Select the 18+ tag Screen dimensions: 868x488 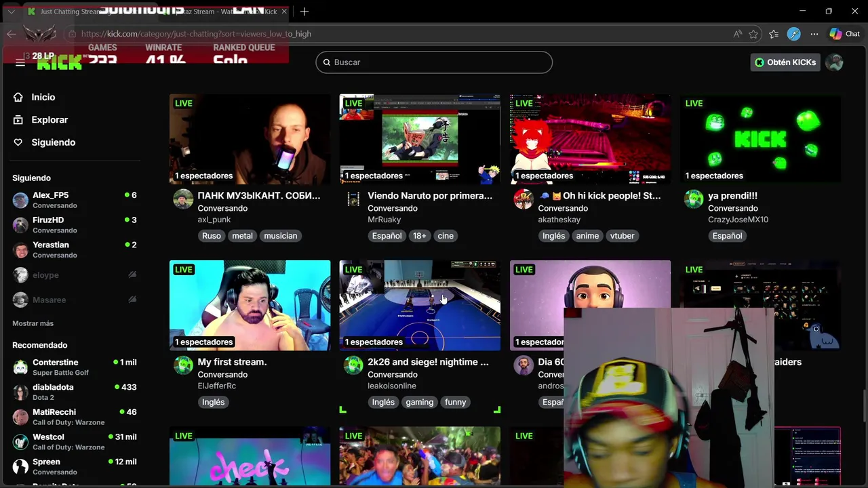point(420,236)
